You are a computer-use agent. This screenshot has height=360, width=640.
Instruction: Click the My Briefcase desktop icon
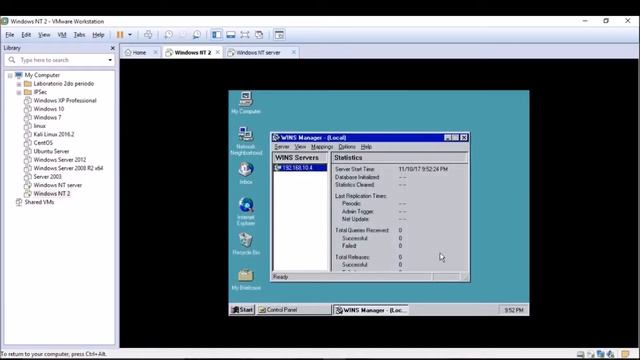(x=246, y=279)
